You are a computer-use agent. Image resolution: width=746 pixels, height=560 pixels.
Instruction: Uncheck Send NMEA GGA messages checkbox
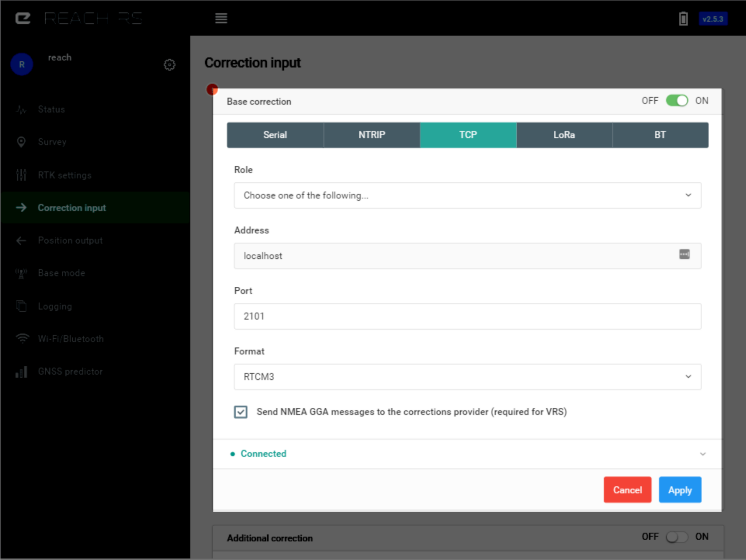(x=241, y=412)
